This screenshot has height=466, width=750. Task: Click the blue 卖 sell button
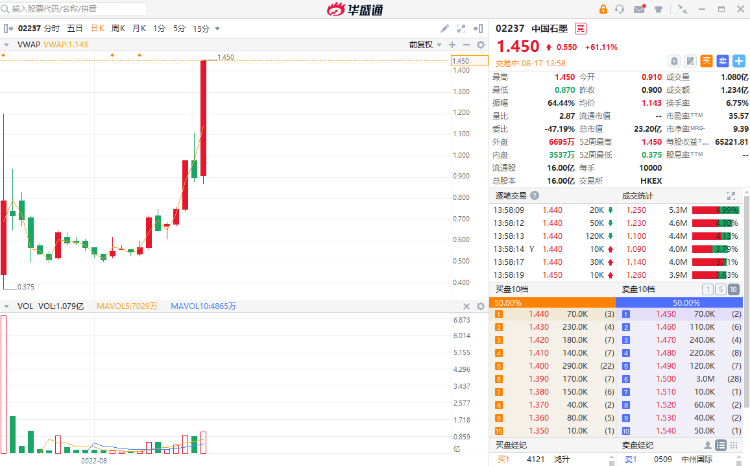point(723,61)
